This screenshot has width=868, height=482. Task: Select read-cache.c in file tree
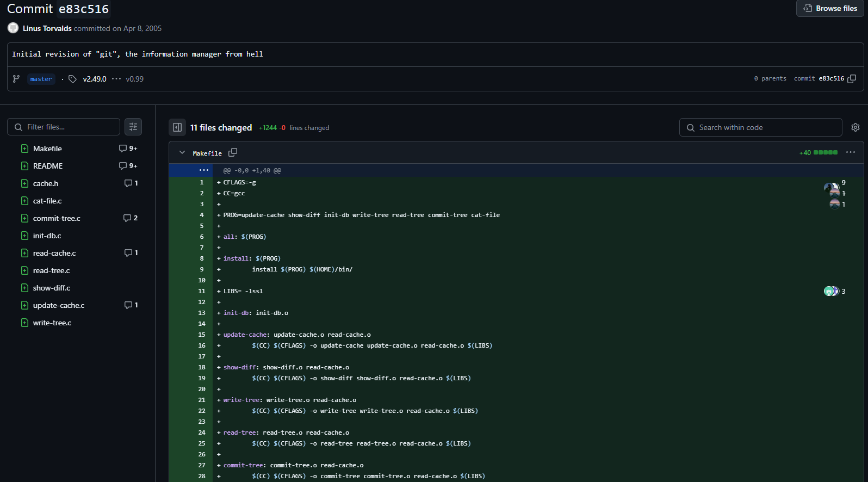[x=54, y=253]
